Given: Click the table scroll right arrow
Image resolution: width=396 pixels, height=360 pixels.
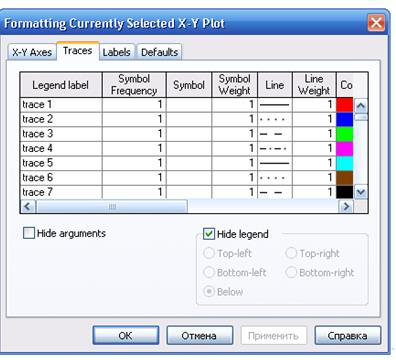Looking at the screenshot, I should pyautogui.click(x=346, y=207).
